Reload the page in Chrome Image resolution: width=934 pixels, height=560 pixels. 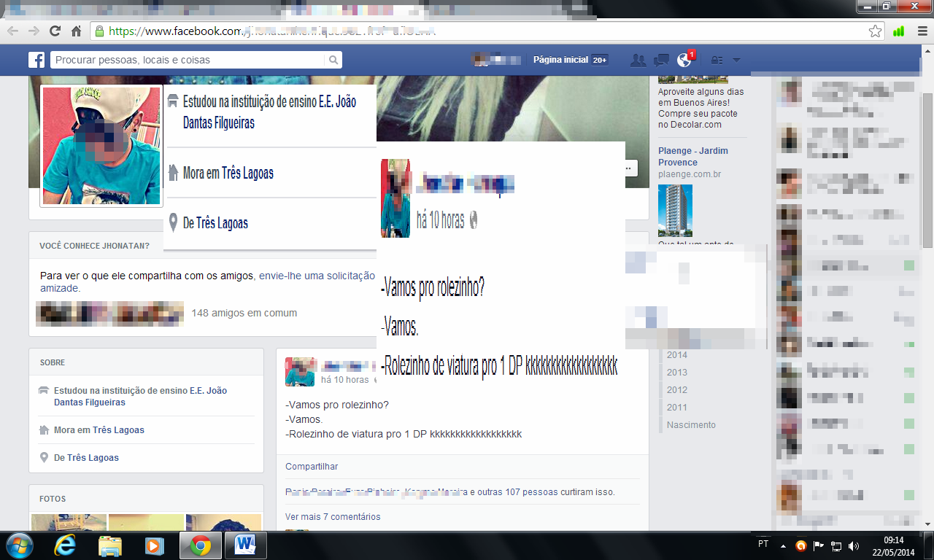point(55,31)
